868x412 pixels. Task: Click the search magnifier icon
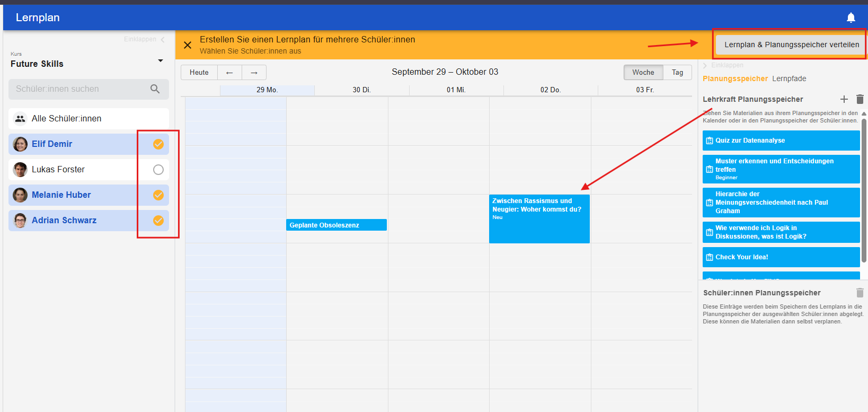click(155, 89)
